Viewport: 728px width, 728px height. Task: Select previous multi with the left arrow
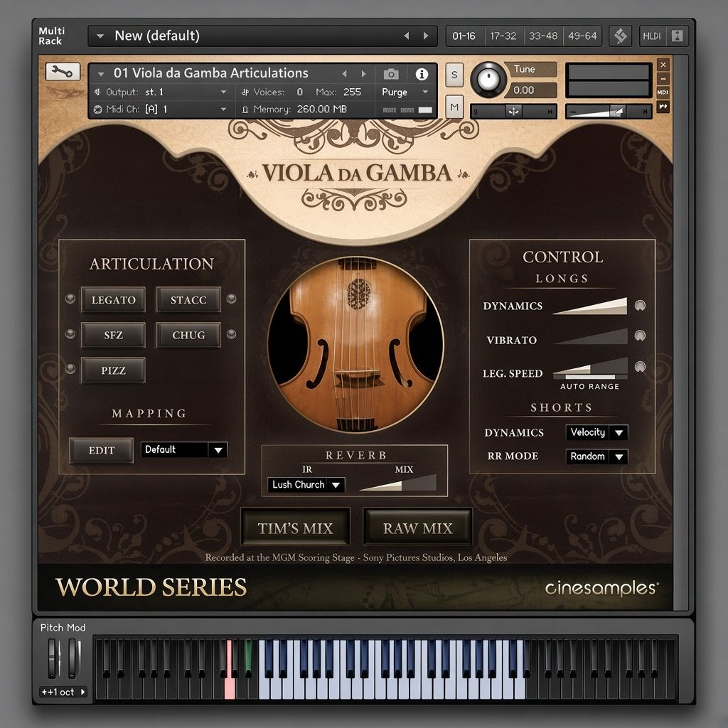coord(407,36)
